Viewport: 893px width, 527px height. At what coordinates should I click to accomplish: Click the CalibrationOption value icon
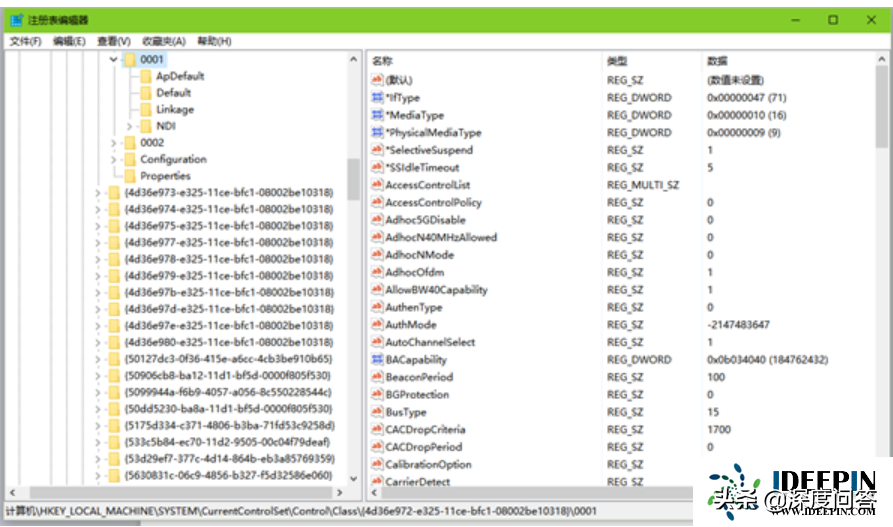(x=377, y=464)
